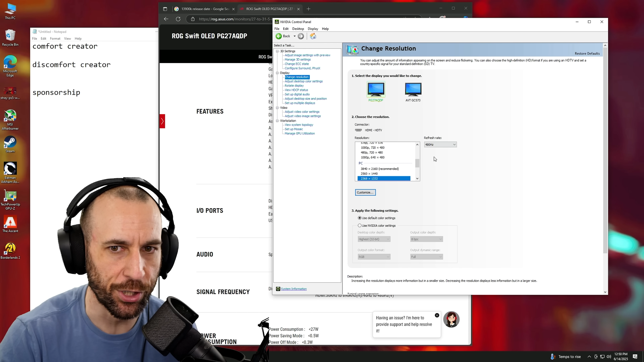Collapse the Display tree node
Screen dimensions: 644x362
277,73
